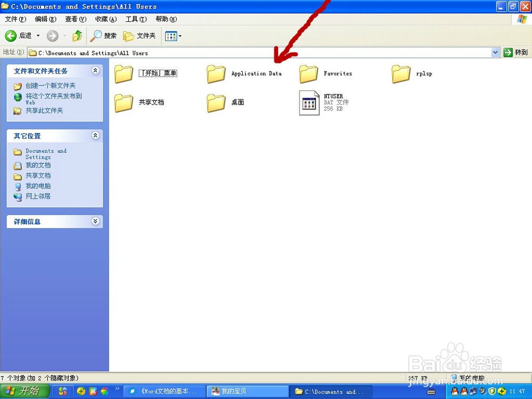The width and height of the screenshot is (532, 399).
Task: Open the Views icon dropdown
Action: pyautogui.click(x=173, y=36)
